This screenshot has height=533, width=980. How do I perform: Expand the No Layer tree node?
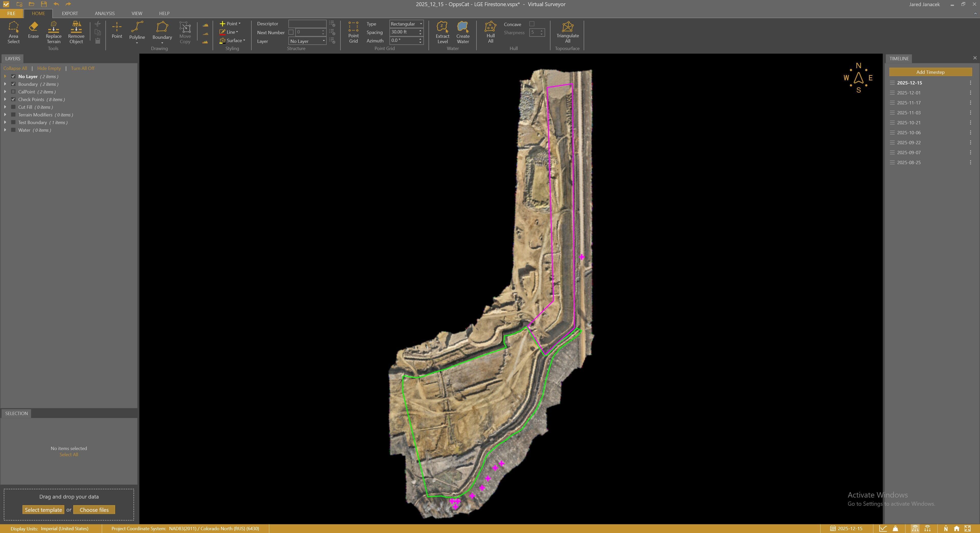[5, 77]
